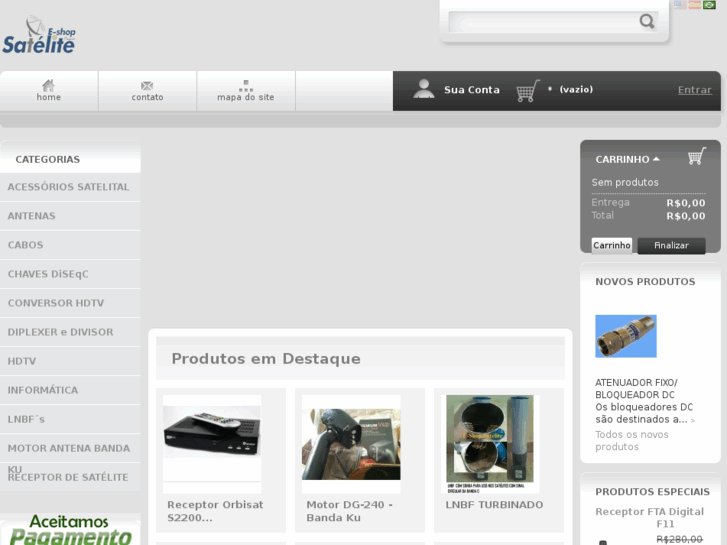727x545 pixels.
Task: Select the US English flag
Action: tap(680, 5)
